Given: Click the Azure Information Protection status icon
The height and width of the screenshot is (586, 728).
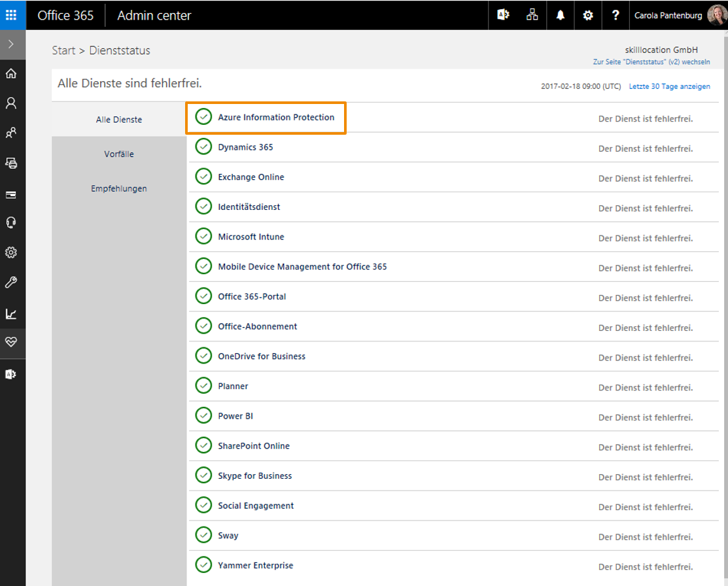Looking at the screenshot, I should point(203,116).
